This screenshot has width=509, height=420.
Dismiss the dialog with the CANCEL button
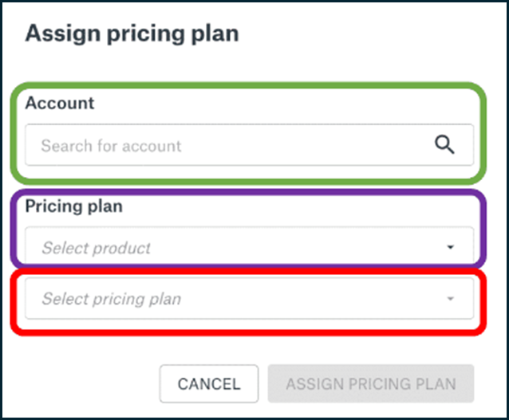(x=209, y=383)
